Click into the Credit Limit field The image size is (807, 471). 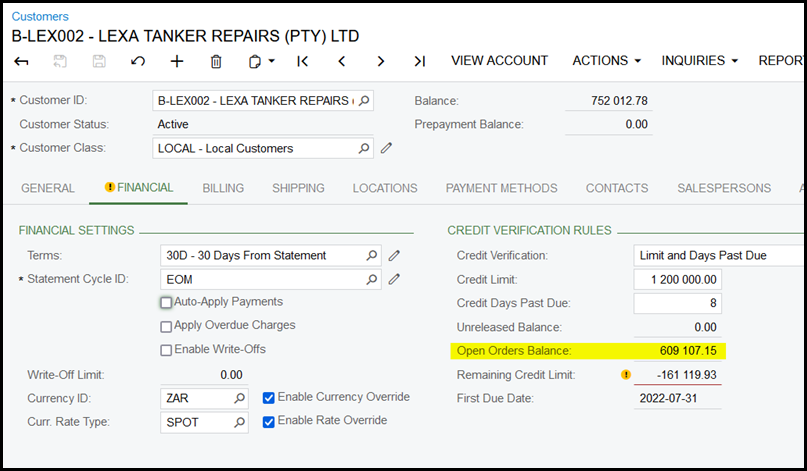[x=677, y=279]
